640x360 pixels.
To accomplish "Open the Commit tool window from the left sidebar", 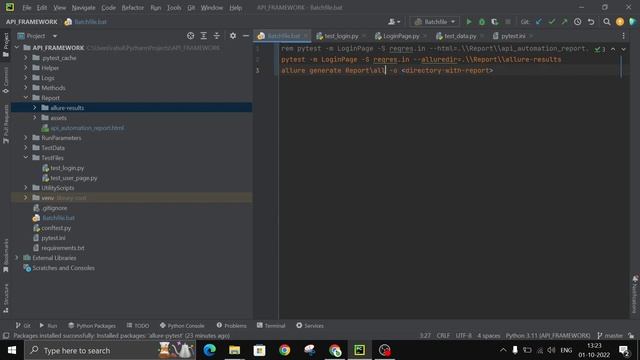I will click(6, 80).
